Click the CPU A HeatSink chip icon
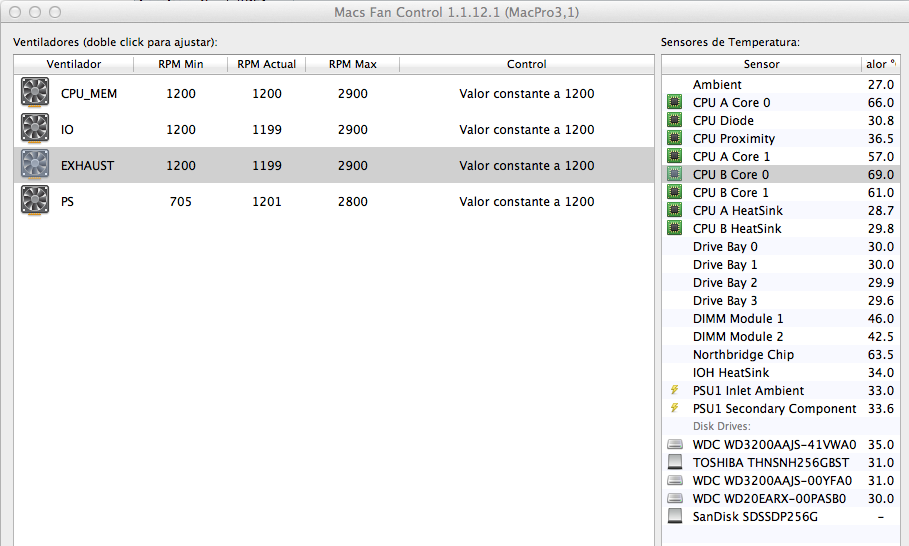 (x=674, y=210)
